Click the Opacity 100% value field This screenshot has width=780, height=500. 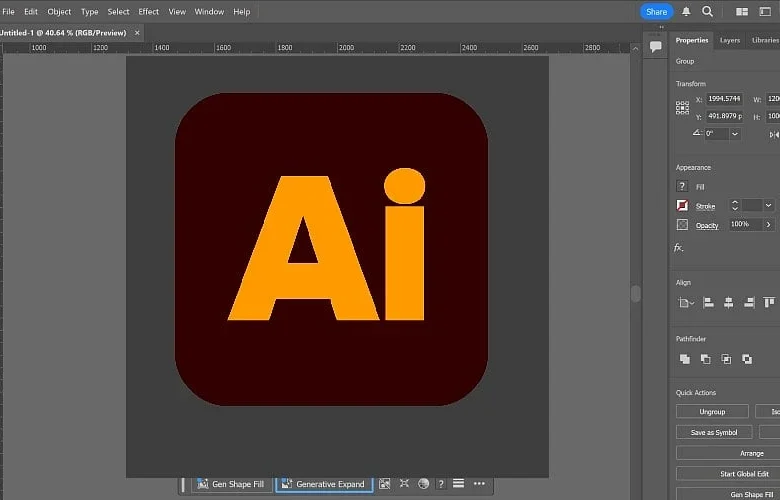point(745,224)
